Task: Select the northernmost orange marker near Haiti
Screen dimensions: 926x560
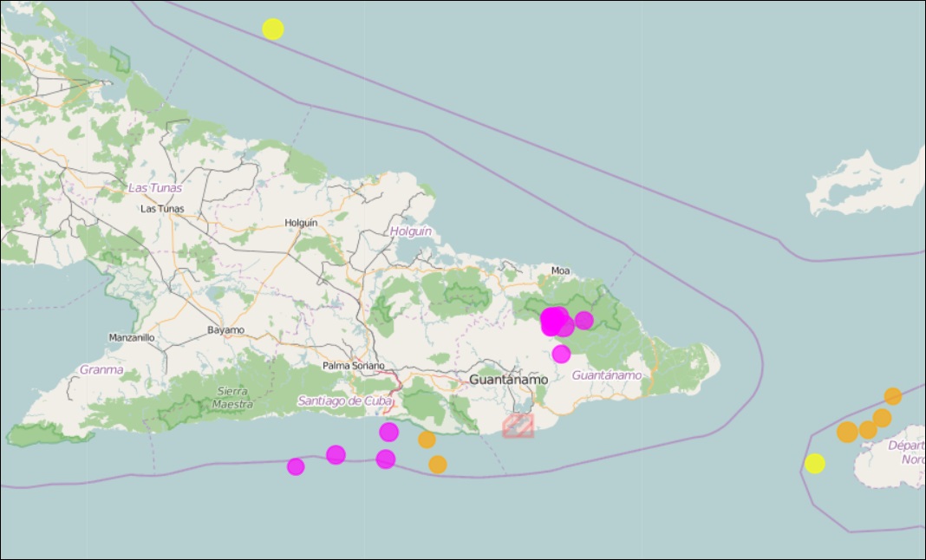Action: [892, 396]
